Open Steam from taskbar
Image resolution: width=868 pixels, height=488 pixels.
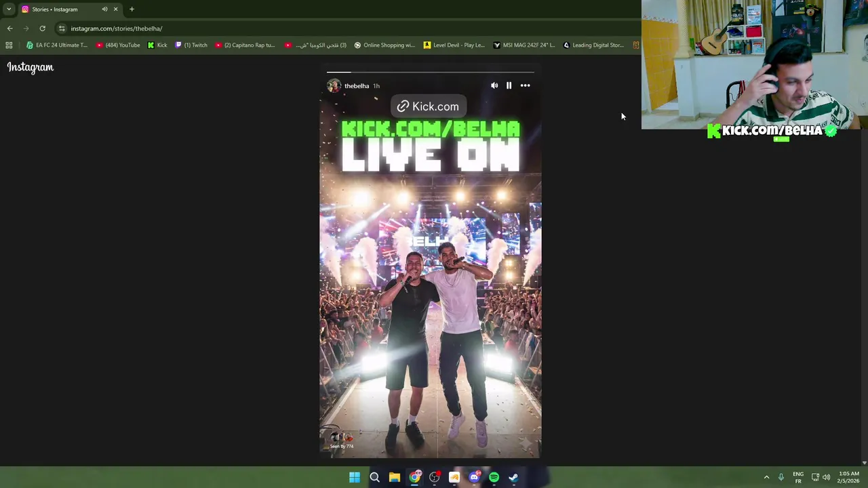point(513,478)
